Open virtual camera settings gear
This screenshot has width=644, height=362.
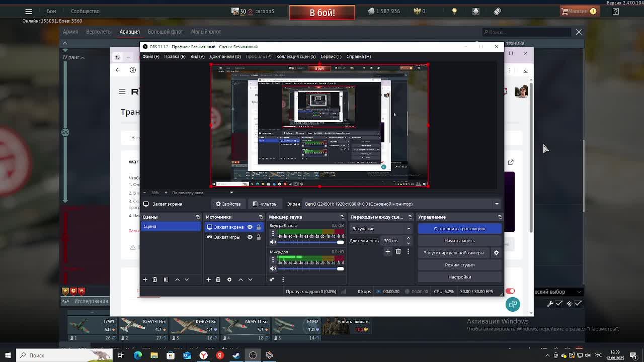click(x=496, y=253)
